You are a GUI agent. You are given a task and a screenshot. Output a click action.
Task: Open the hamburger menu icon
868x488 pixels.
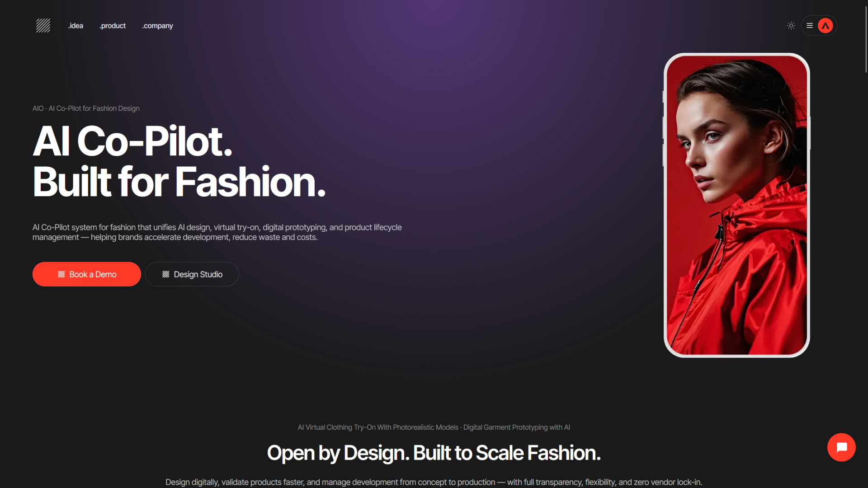point(810,25)
